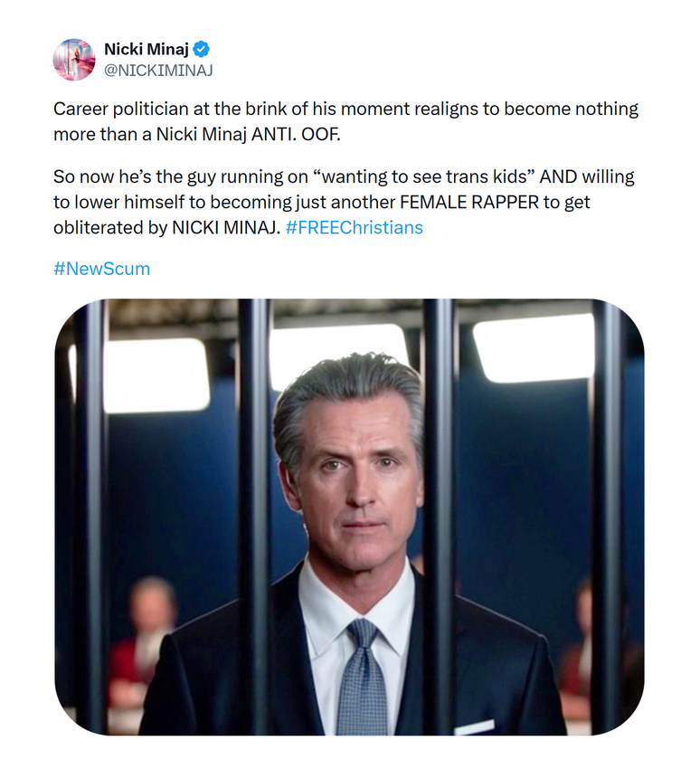The image size is (700, 760).
Task: Open the @NICKIMINAJ handle link
Action: point(158,70)
